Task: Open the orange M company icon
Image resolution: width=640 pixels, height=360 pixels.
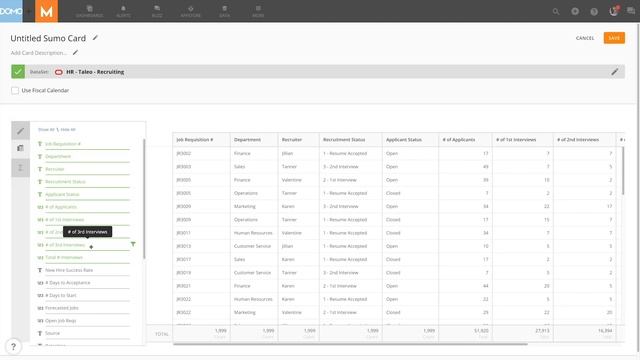Action: point(47,11)
